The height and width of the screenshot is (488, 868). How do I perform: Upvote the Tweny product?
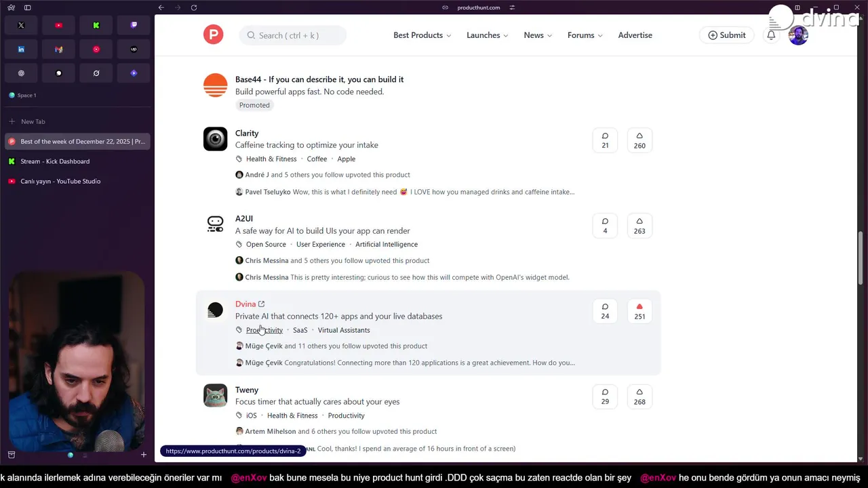point(639,396)
